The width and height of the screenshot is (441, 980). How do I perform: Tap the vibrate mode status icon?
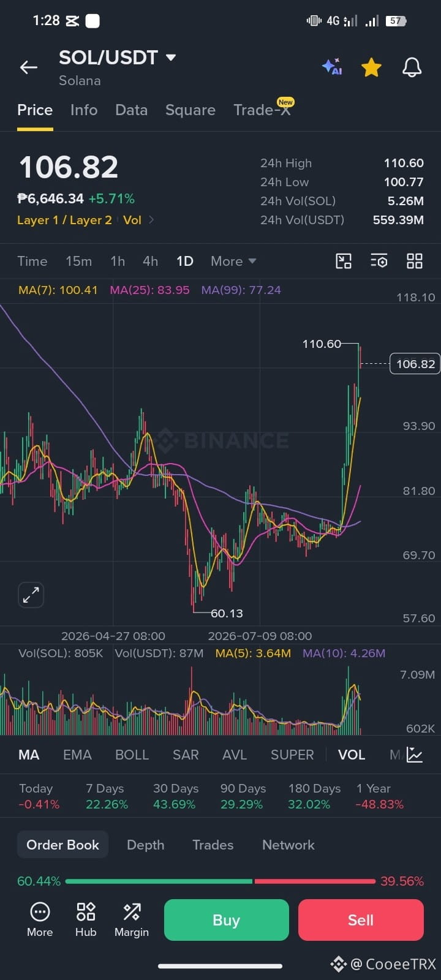(314, 21)
